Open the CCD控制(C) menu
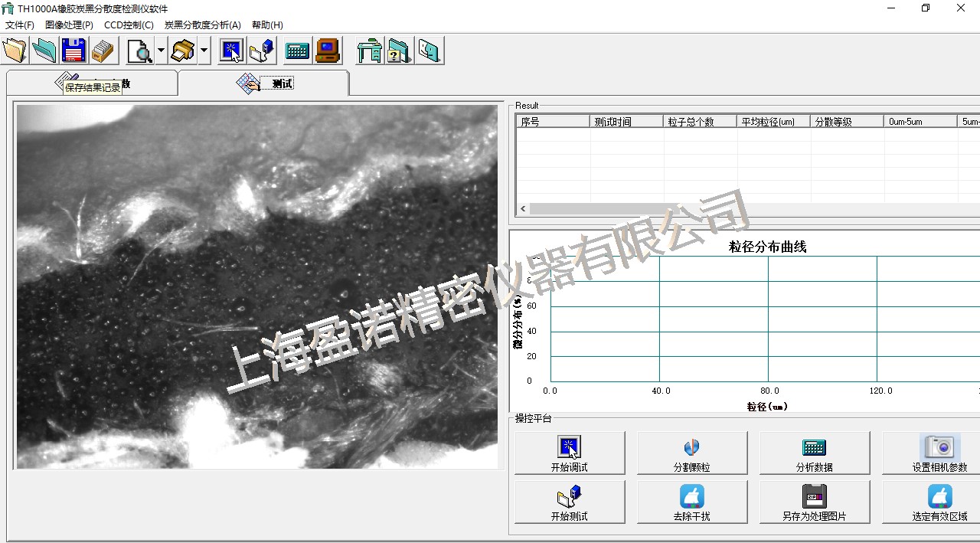The height and width of the screenshot is (543, 980). (129, 25)
